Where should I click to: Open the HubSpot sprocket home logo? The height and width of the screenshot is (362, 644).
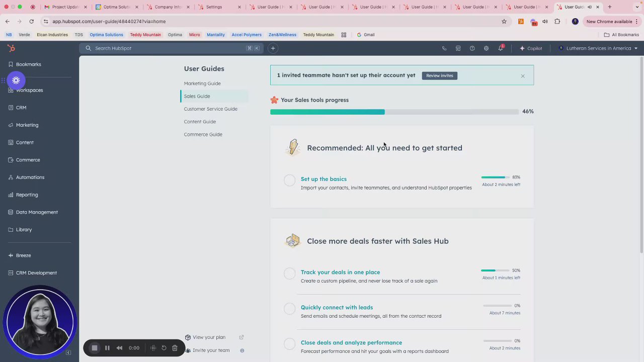(x=11, y=48)
